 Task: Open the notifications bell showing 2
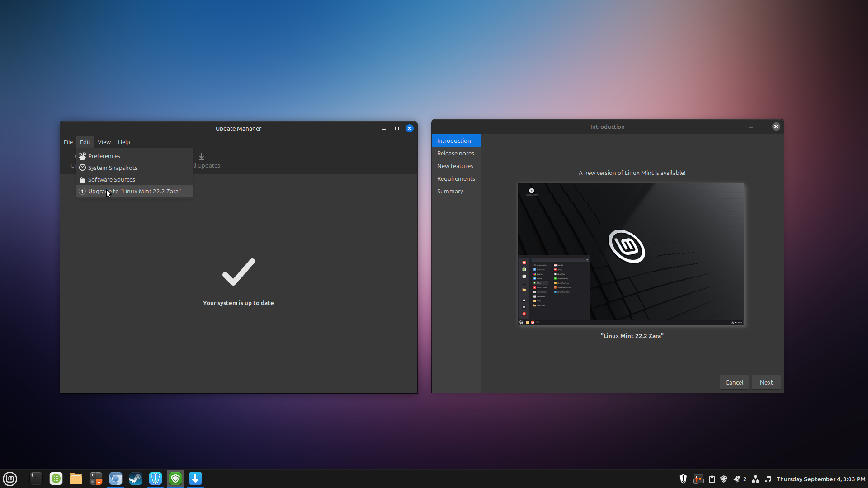point(740,479)
